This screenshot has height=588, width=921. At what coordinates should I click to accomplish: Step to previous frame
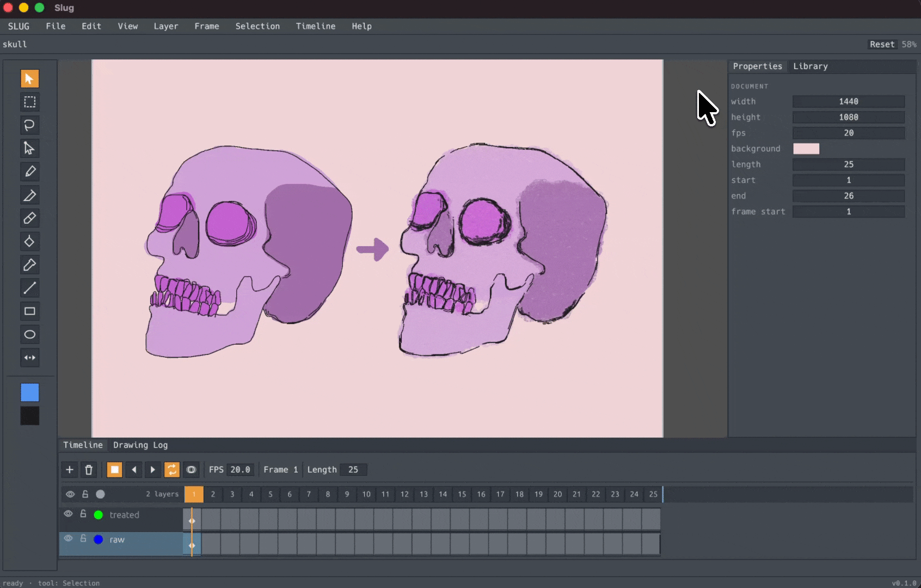[x=134, y=469]
